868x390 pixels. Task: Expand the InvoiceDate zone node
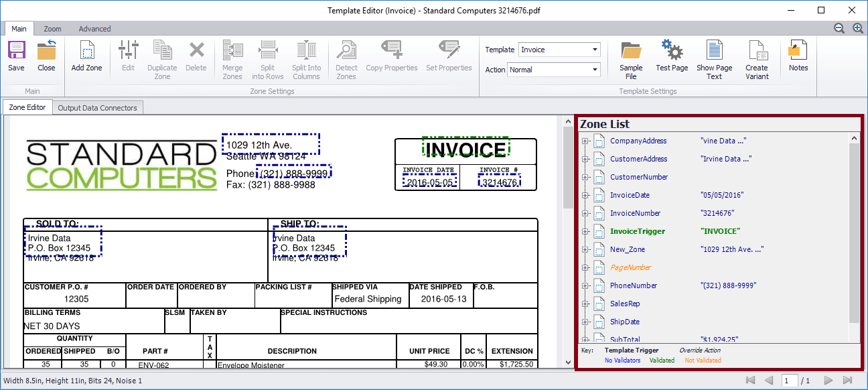coord(585,196)
